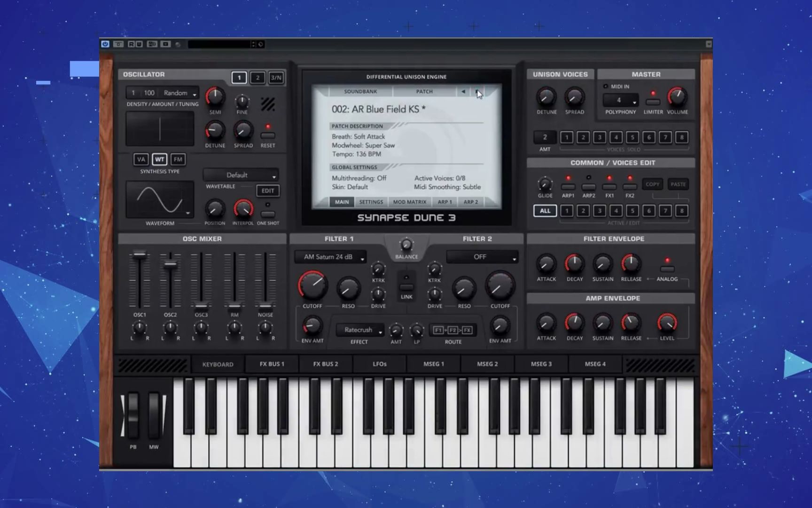This screenshot has height=508, width=812.
Task: Open the waveform display dropdown arrow
Action: (188, 213)
